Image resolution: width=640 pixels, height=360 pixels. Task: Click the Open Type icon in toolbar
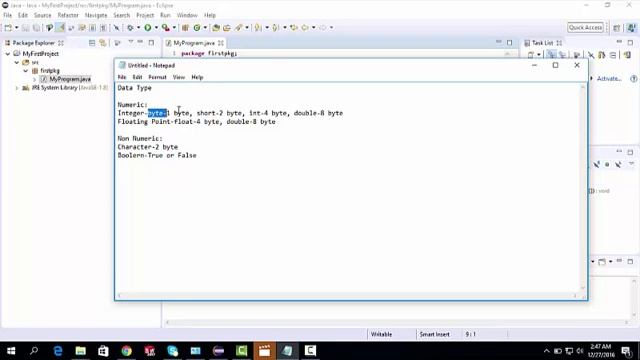pos(216,28)
